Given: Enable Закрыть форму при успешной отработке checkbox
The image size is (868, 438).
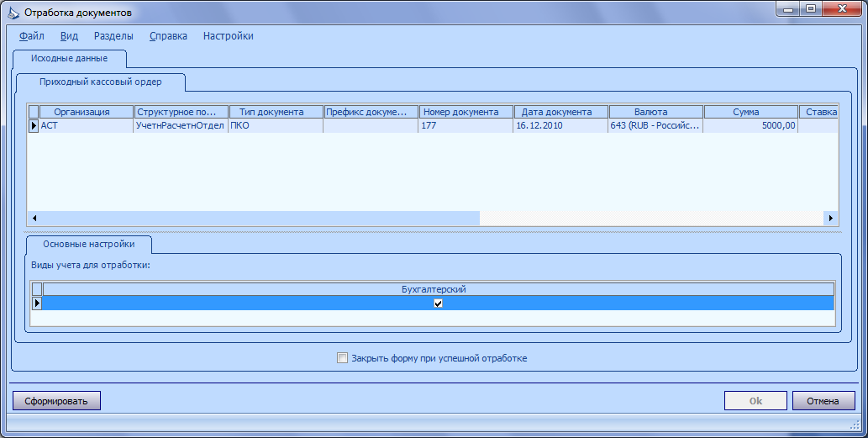Looking at the screenshot, I should pos(343,357).
